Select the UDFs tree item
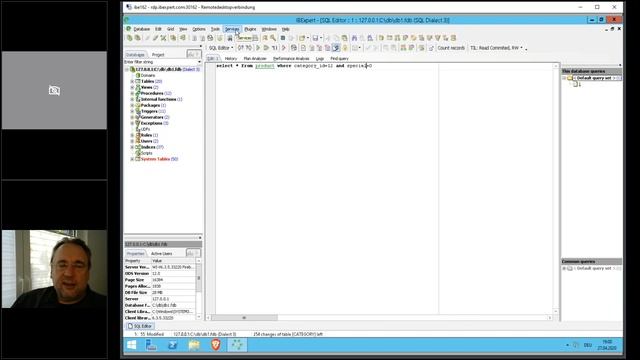The height and width of the screenshot is (360, 640). (x=145, y=129)
